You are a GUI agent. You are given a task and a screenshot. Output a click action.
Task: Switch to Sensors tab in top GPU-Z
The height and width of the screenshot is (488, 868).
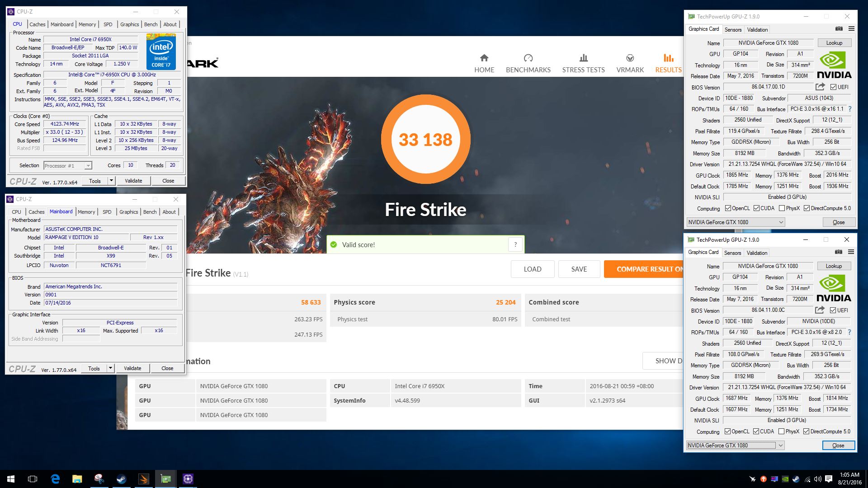(x=733, y=30)
